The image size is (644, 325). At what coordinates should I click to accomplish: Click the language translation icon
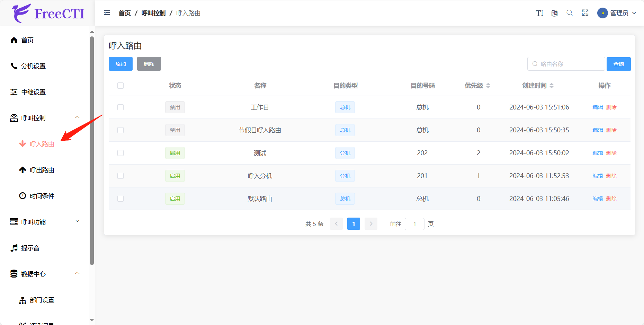(x=554, y=13)
